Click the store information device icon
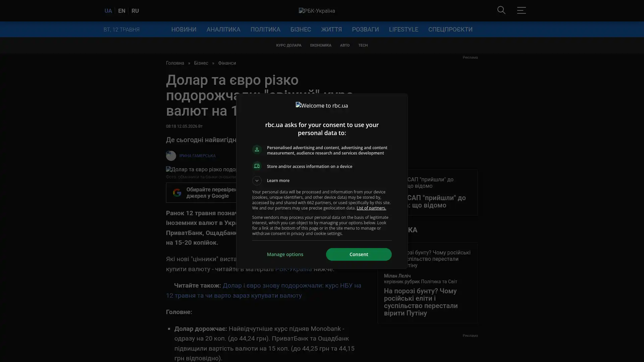 pyautogui.click(x=257, y=166)
